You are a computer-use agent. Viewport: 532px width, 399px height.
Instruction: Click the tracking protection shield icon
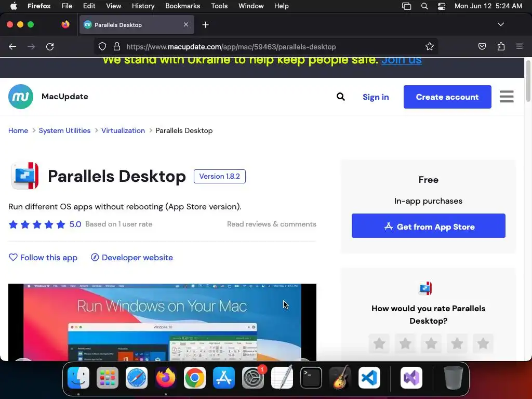pyautogui.click(x=102, y=46)
